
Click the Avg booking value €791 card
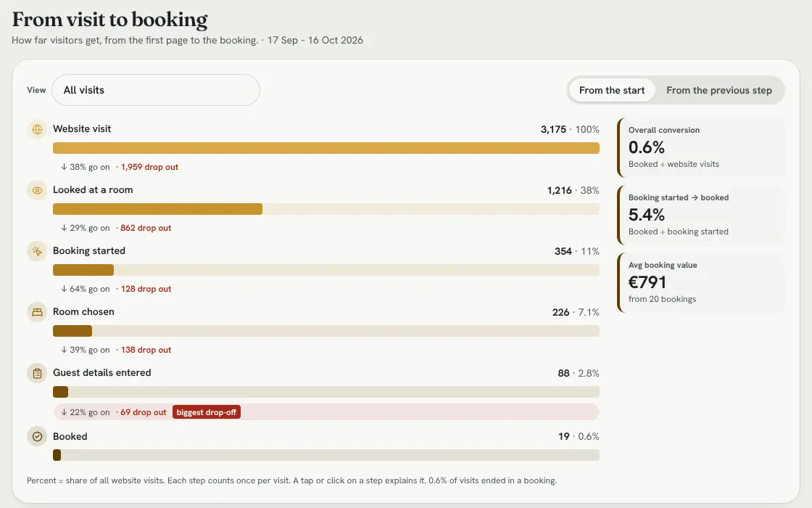click(701, 282)
